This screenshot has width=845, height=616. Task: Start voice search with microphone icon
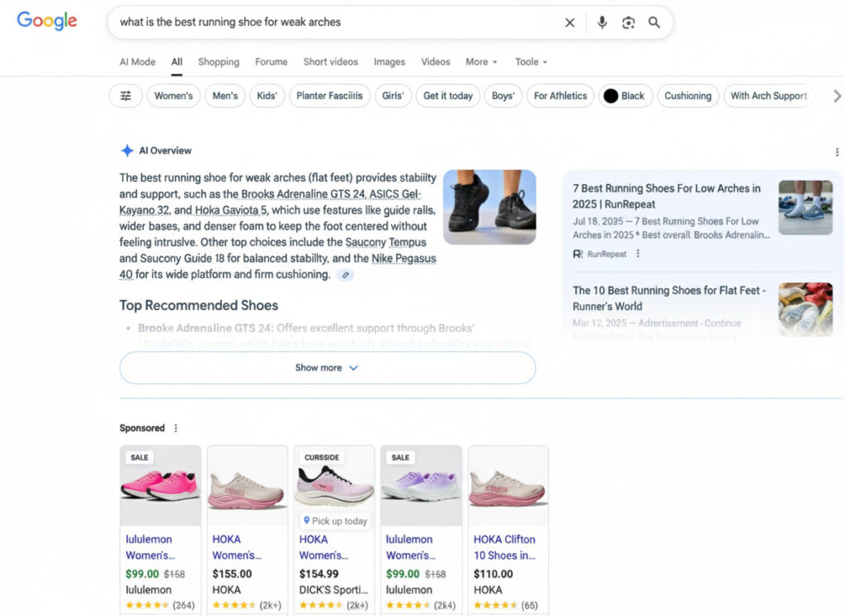point(602,23)
